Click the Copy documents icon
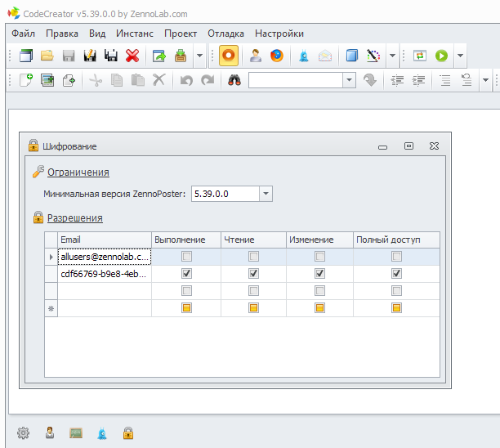The image size is (500, 448). pyautogui.click(x=117, y=80)
